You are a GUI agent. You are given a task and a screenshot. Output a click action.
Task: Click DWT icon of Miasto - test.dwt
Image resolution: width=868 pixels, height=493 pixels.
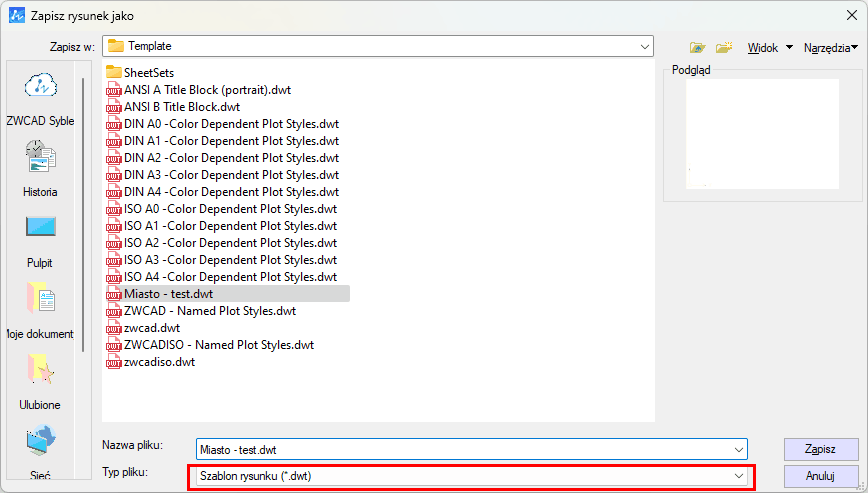click(x=113, y=294)
